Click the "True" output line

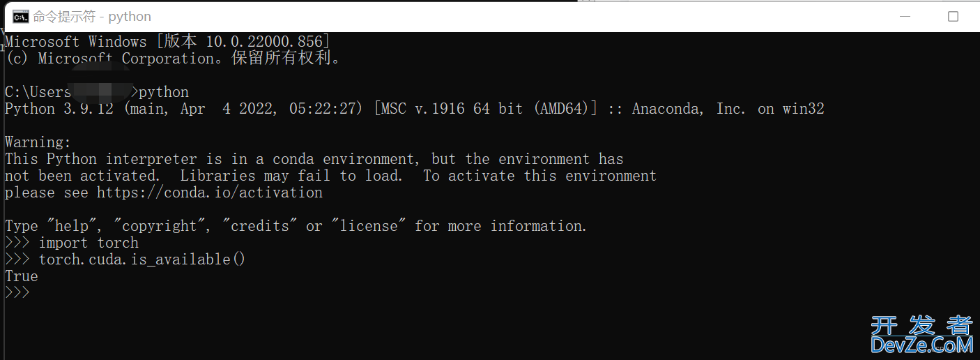coord(22,276)
